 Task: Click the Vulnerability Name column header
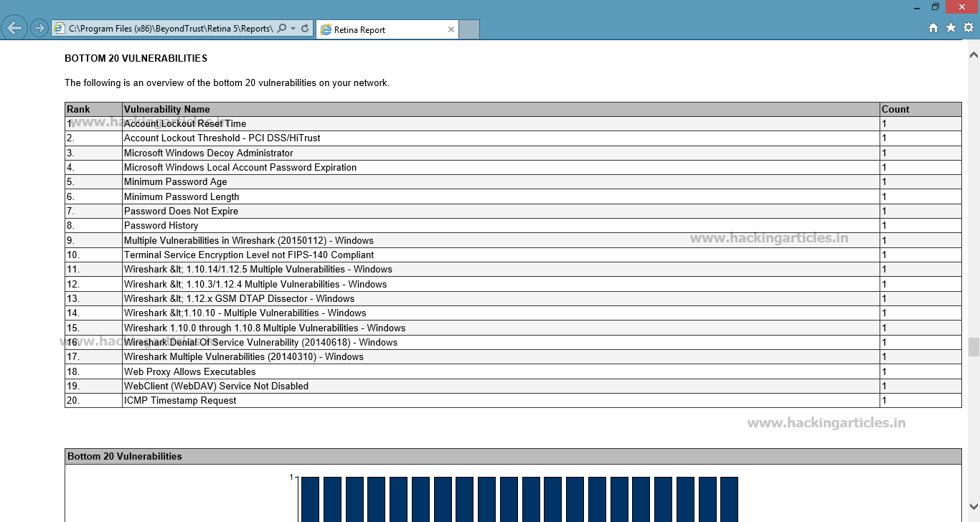(x=501, y=109)
